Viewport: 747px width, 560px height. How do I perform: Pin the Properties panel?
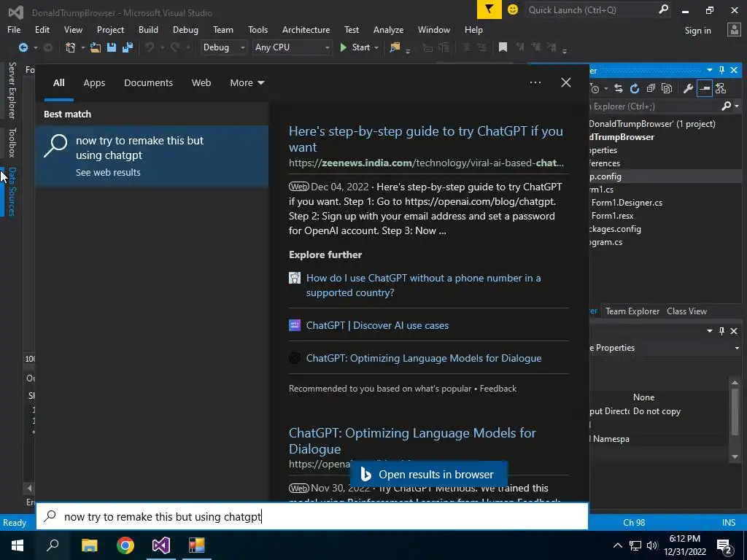[721, 331]
